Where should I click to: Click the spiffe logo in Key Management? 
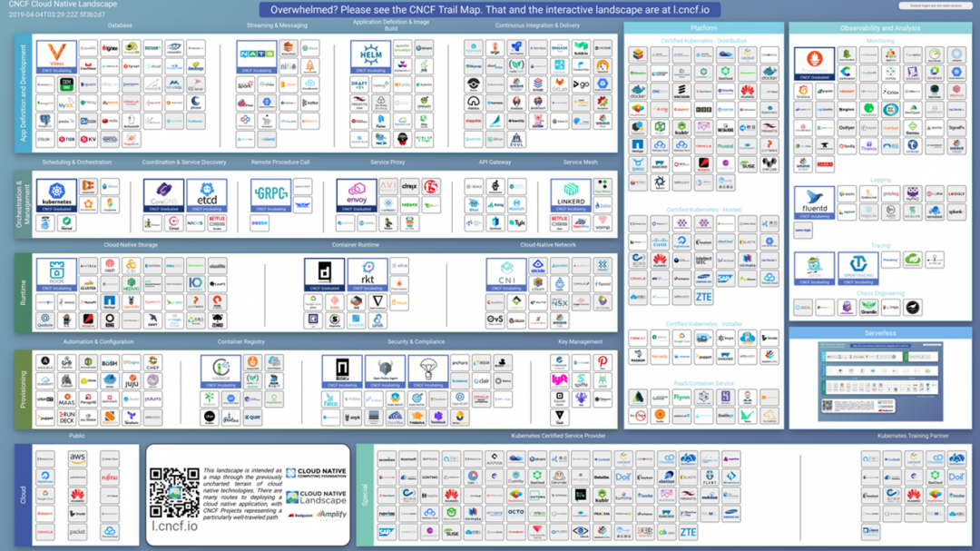point(582,379)
